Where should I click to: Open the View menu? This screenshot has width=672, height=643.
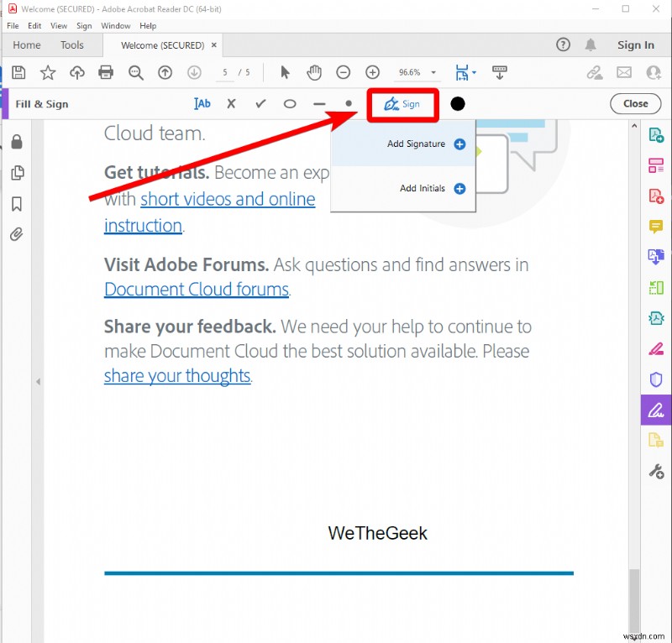tap(58, 25)
